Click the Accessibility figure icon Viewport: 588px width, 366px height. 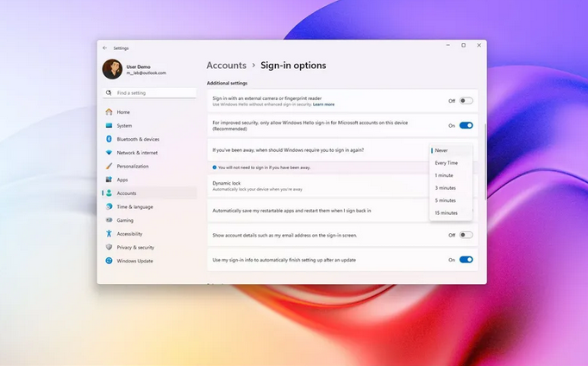[109, 233]
